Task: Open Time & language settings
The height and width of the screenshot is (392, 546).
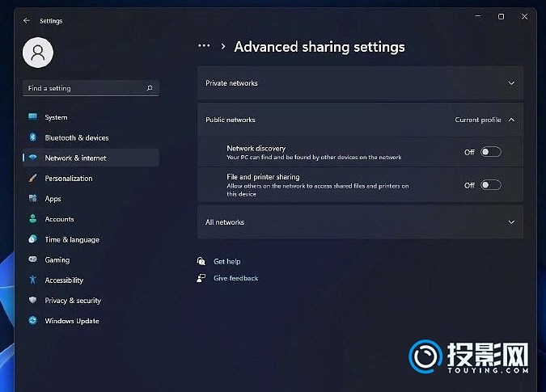Action: click(91, 240)
